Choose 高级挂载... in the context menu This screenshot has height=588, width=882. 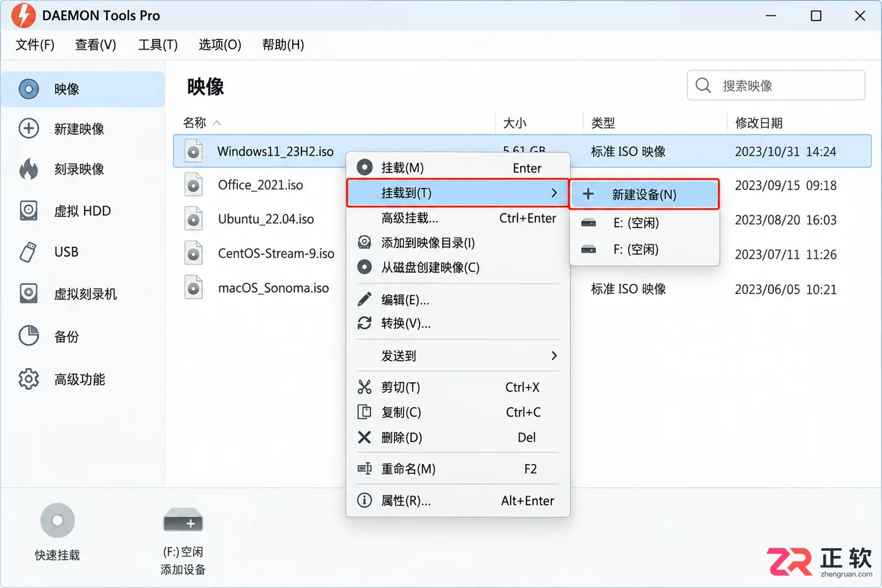(458, 218)
